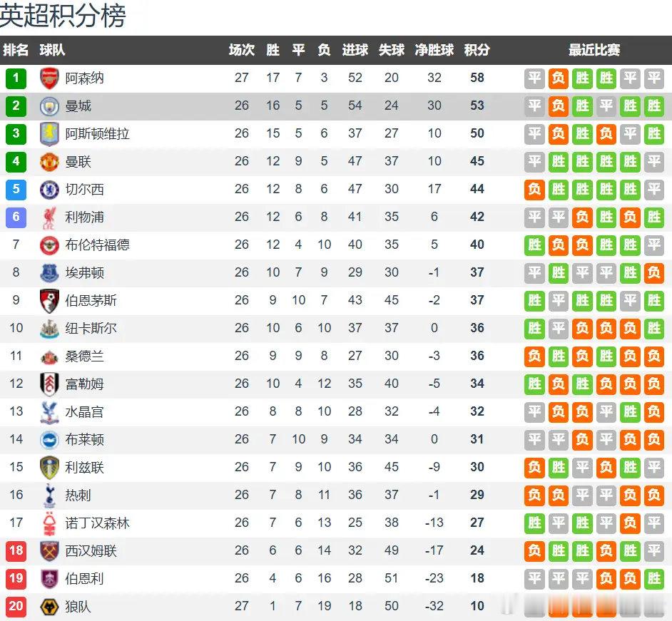The height and width of the screenshot is (621, 672).
Task: Click the Arsenal club crest
Action: tap(49, 78)
